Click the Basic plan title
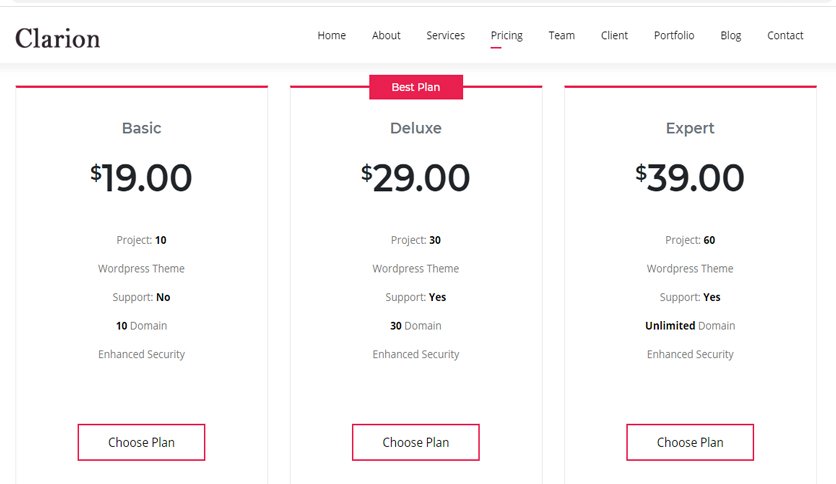Viewport: 836px width, 484px height. (141, 128)
